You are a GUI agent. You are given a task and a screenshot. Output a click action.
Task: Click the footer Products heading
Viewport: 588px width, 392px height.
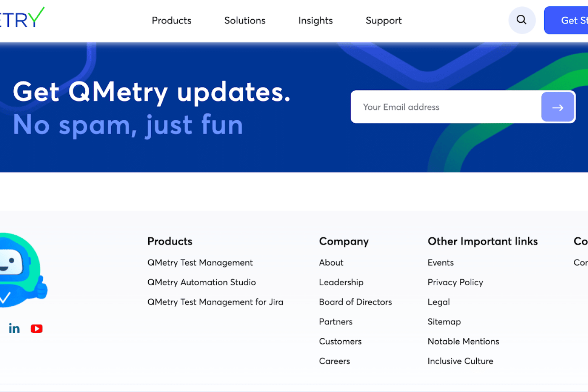point(170,241)
